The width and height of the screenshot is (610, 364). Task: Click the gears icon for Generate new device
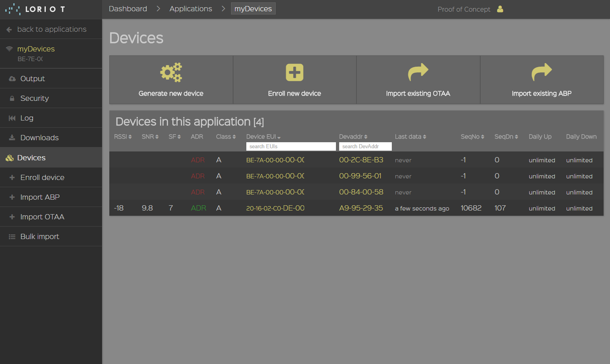coord(171,72)
